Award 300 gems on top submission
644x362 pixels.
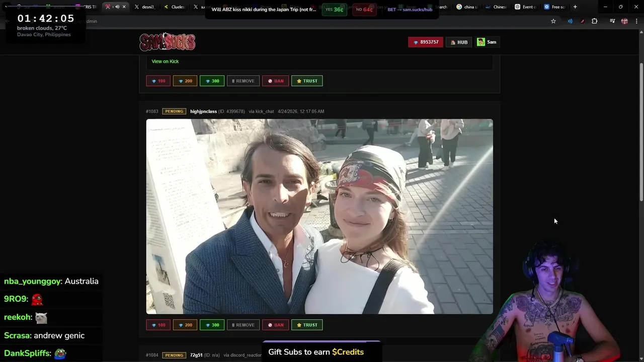[x=212, y=81]
